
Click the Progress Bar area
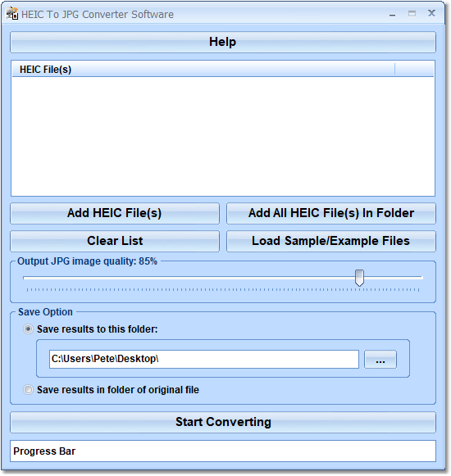223,451
